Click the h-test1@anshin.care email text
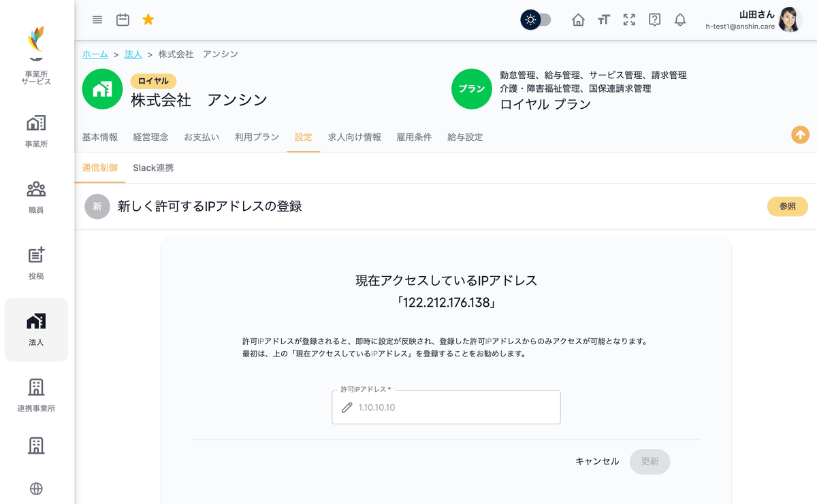 (740, 27)
